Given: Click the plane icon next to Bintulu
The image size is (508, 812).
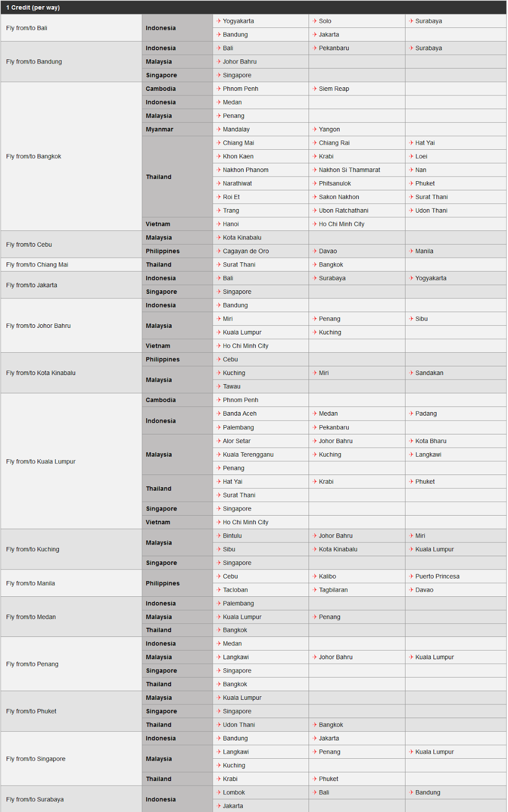Looking at the screenshot, I should tap(219, 536).
